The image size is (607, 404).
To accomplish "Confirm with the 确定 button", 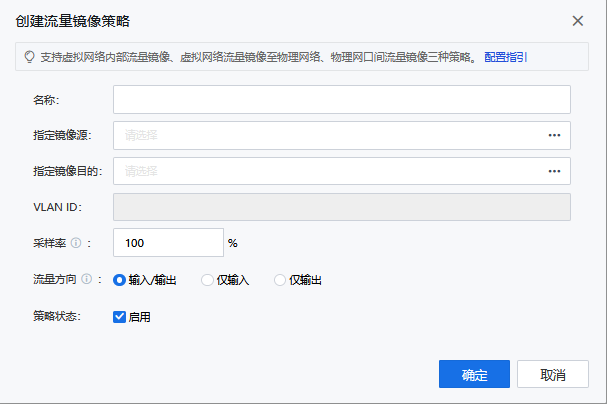I will [474, 374].
